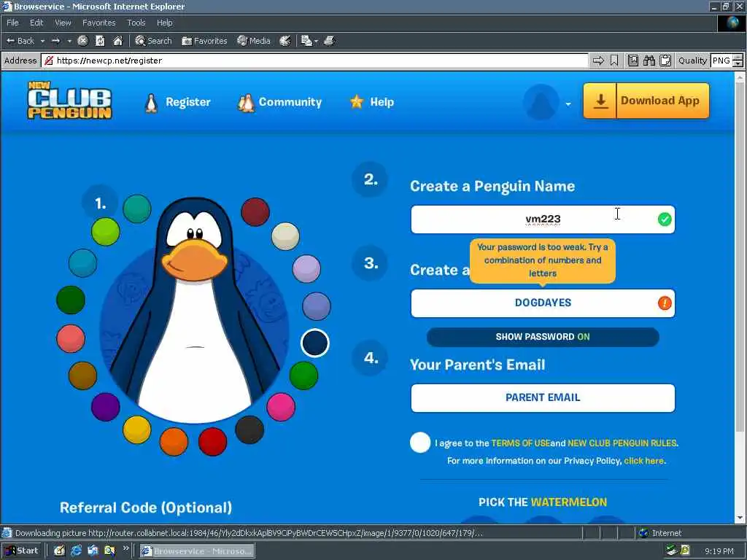Viewport: 747px width, 560px height.
Task: Click the bookmarks book icon
Action: (632, 61)
